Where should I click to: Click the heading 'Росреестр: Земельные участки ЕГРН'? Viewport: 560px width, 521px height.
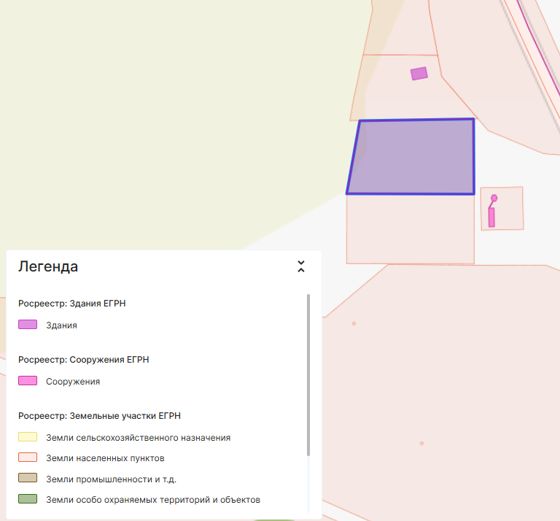(x=99, y=416)
